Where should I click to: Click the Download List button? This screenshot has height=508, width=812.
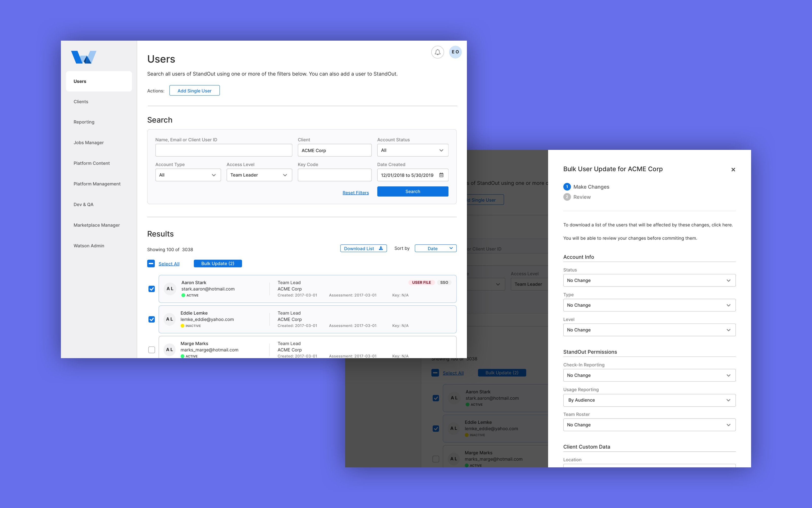[363, 248]
